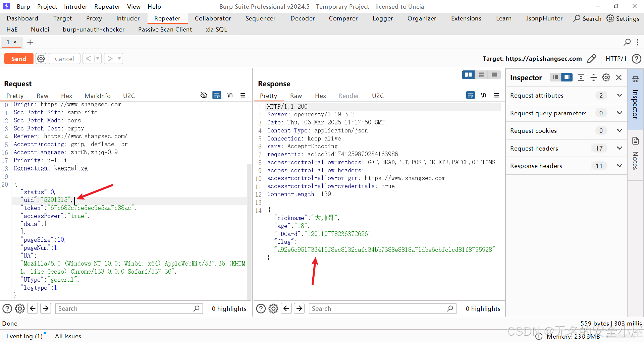
Task: Open Repeater help question icon
Action: (x=636, y=59)
